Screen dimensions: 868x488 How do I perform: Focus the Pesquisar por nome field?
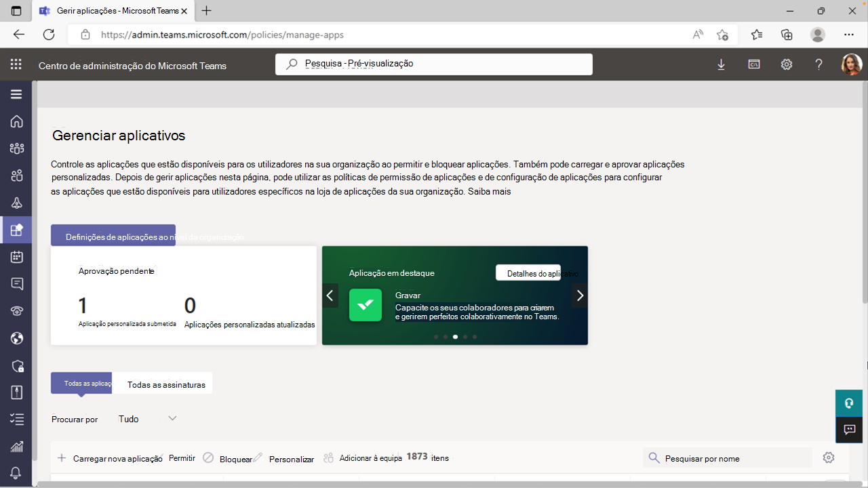pos(727,458)
